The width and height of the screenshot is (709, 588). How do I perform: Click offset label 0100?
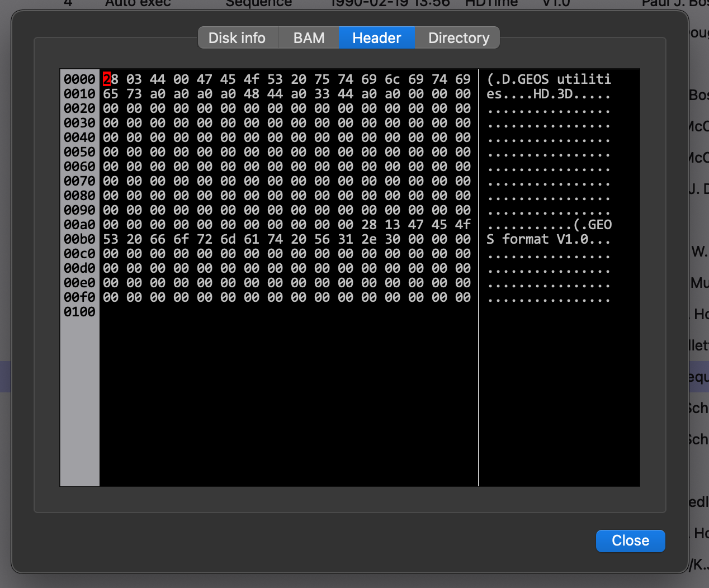pos(79,312)
